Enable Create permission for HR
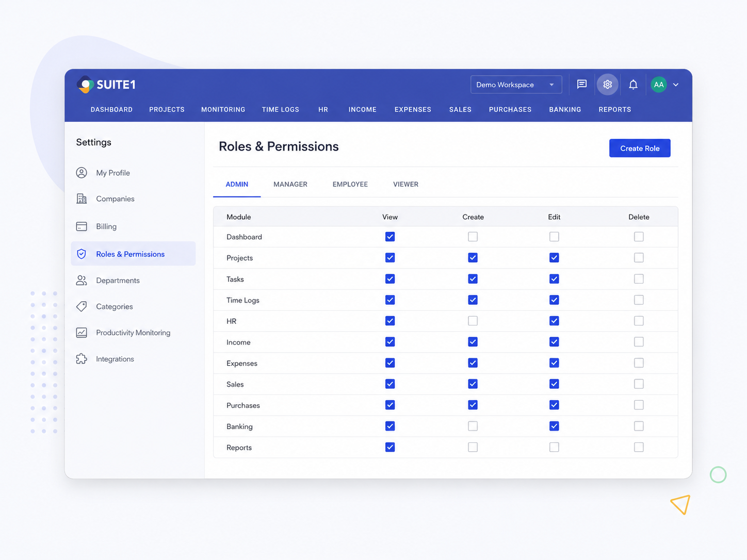This screenshot has width=747, height=560. (x=473, y=321)
